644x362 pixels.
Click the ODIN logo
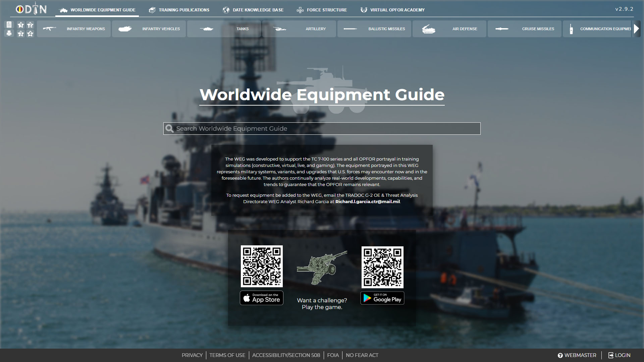click(31, 9)
